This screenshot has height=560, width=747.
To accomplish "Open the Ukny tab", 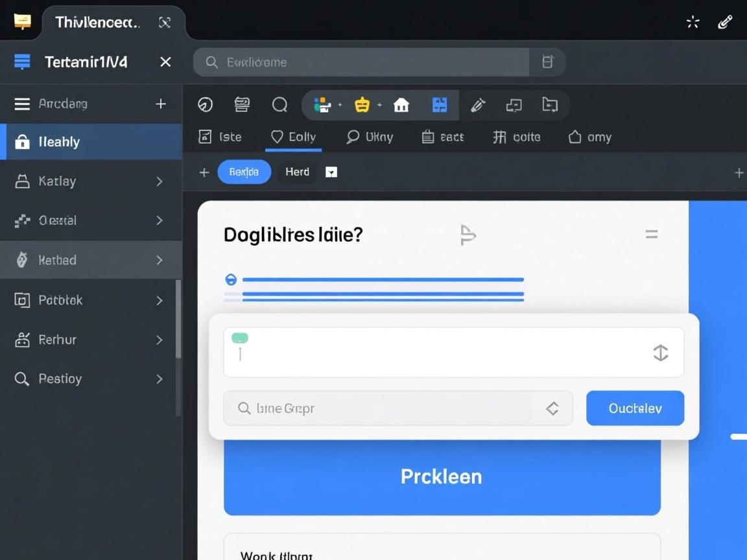I will (370, 137).
